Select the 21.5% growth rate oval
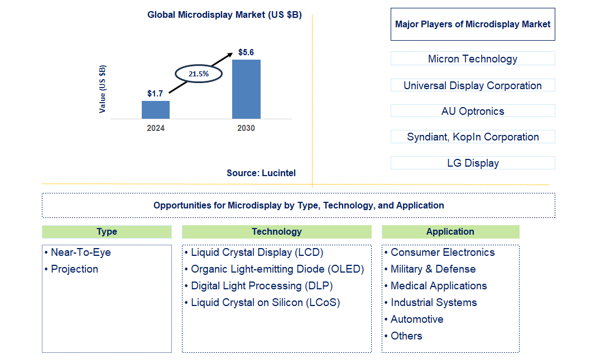This screenshot has height=364, width=591. (x=199, y=73)
